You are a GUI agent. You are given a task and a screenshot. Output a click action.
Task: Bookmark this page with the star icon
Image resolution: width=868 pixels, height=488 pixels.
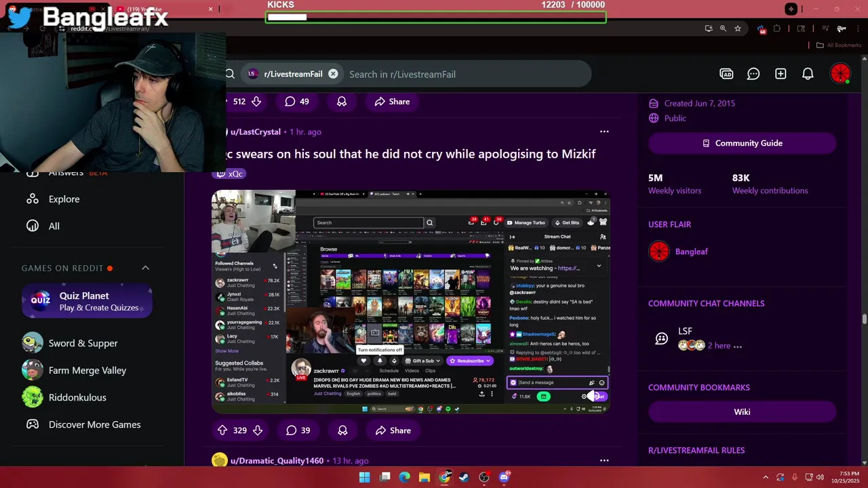pyautogui.click(x=738, y=28)
